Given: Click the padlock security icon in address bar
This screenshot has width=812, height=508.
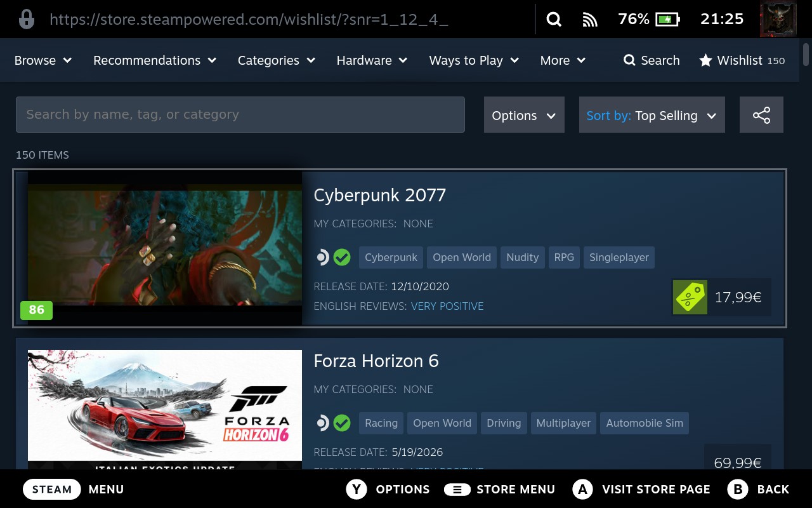Looking at the screenshot, I should coord(27,20).
